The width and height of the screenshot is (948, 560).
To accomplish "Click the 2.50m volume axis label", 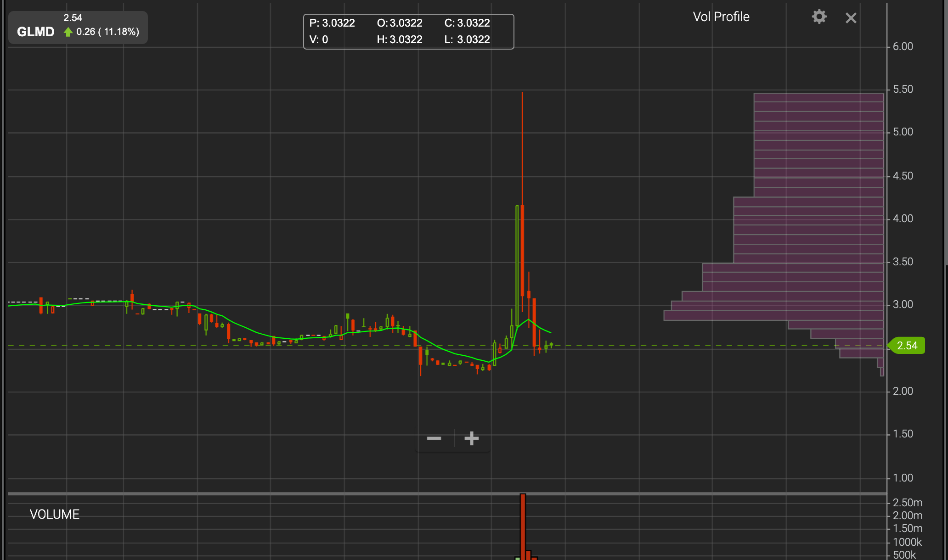I will [x=907, y=503].
